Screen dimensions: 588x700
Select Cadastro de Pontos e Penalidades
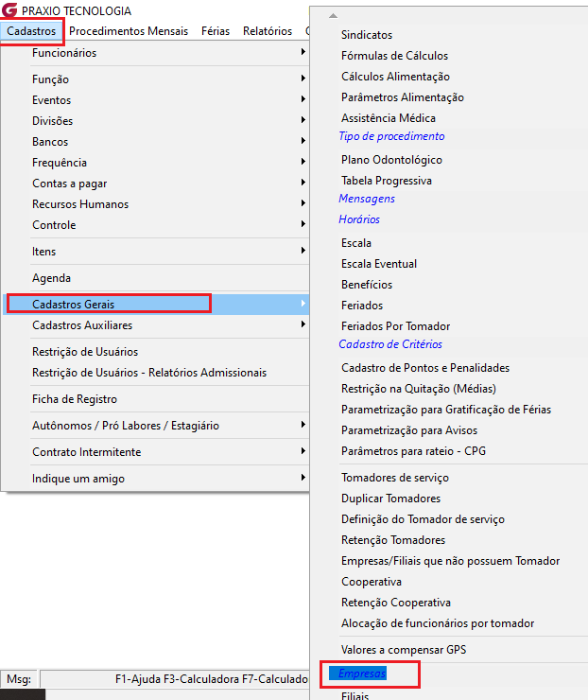point(425,367)
